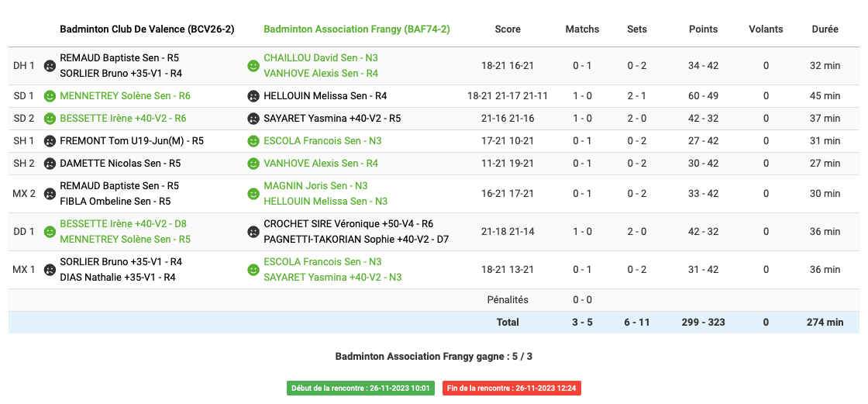Click Badminton Association Frangy gagne : 5 / 3
The height and width of the screenshot is (404, 868).
tap(434, 357)
